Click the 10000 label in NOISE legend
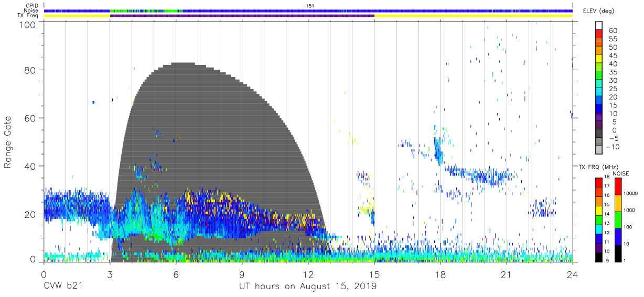This screenshot has width=644, height=297. tap(630, 194)
